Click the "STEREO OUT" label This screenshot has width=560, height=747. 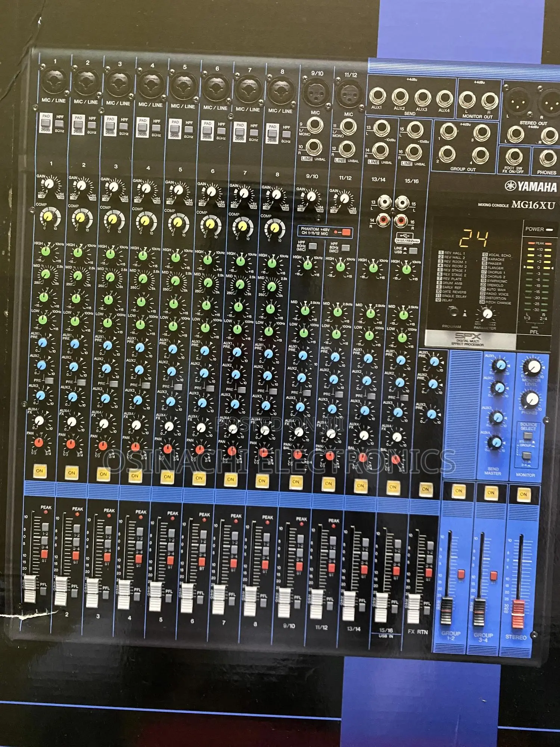click(x=533, y=123)
